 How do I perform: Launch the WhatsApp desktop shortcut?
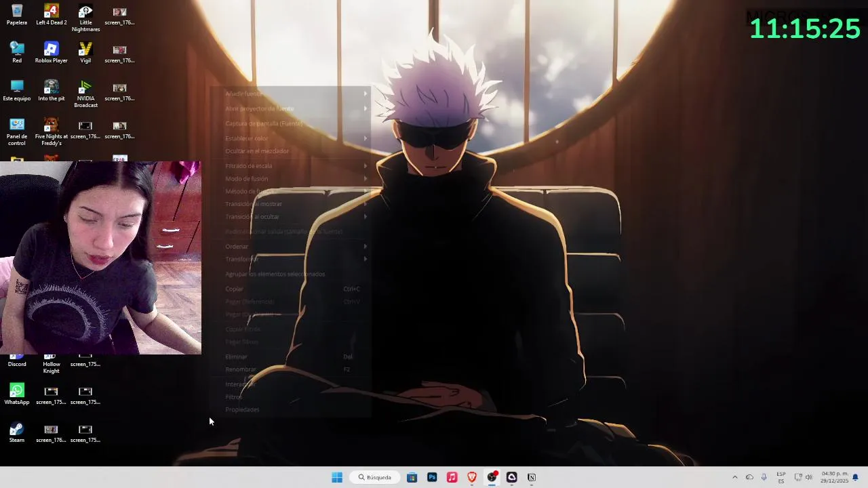[17, 394]
